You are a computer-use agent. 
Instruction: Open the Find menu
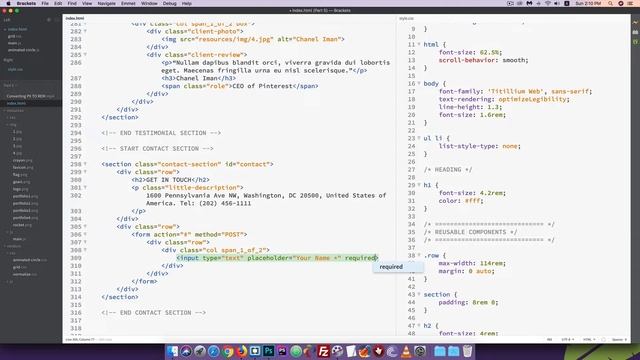coord(72,3)
